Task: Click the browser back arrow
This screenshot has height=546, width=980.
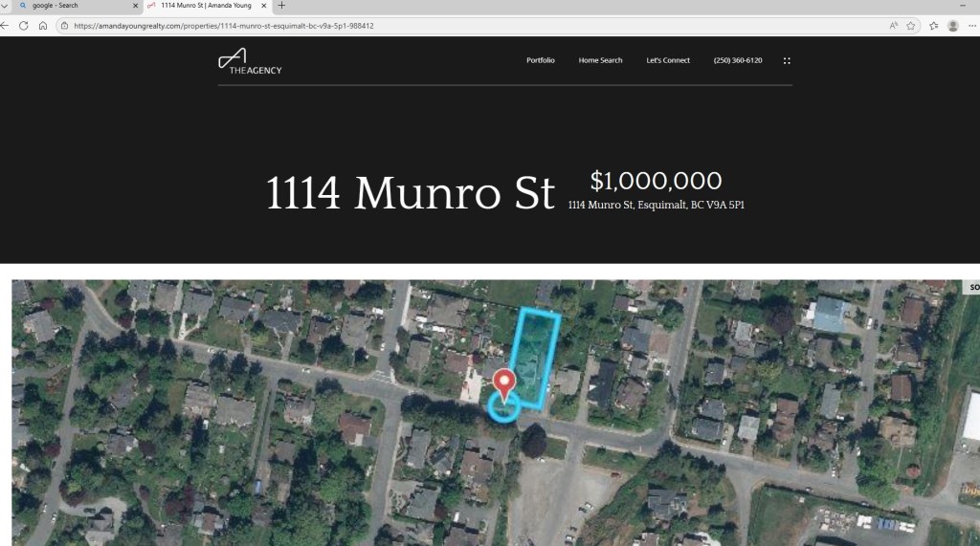Action: click(5, 26)
